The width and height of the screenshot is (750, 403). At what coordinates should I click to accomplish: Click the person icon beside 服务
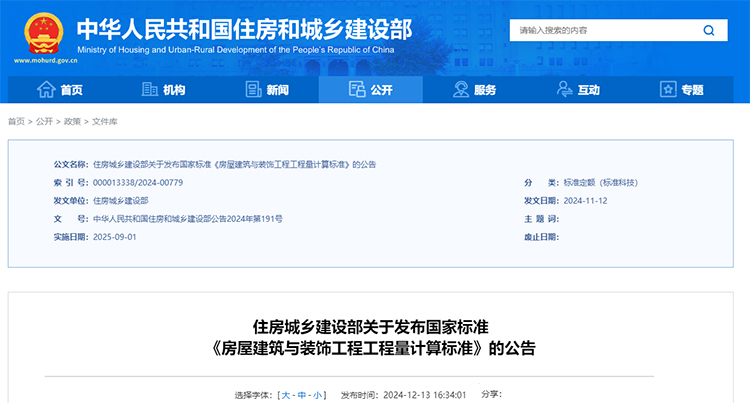pos(461,89)
